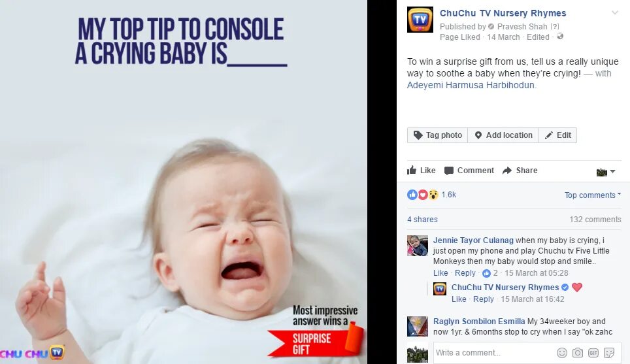The height and width of the screenshot is (364, 630).
Task: Click the Comment action
Action: (469, 171)
